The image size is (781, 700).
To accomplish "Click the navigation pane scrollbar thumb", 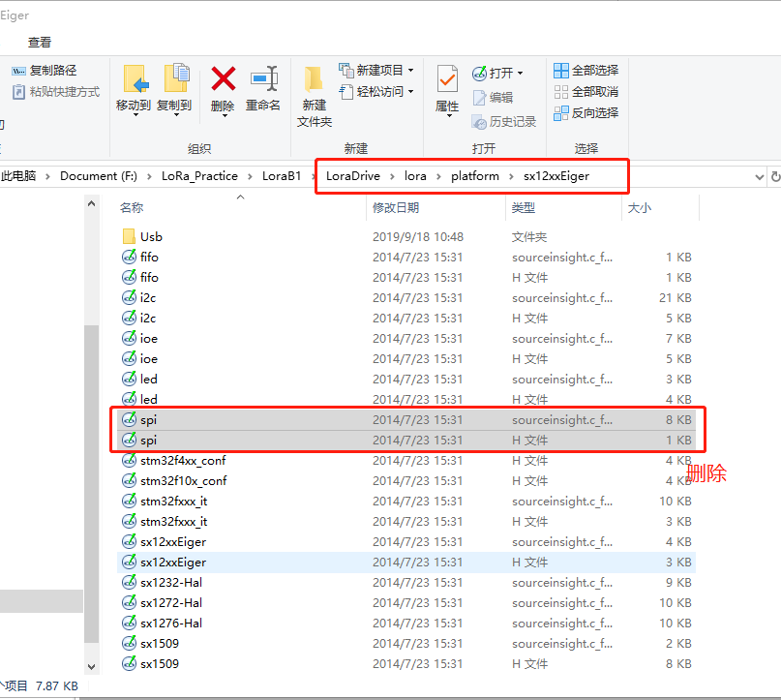I will [x=91, y=483].
